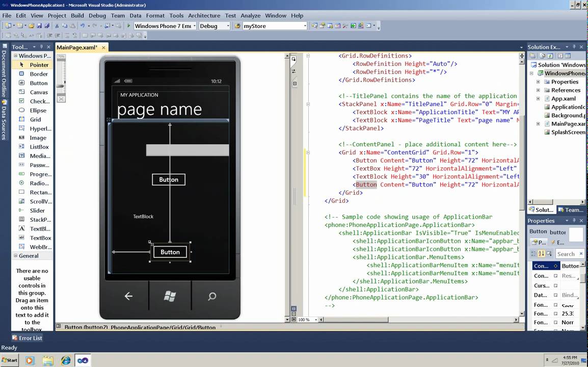Click the Save All toolbar icon

pos(47,26)
